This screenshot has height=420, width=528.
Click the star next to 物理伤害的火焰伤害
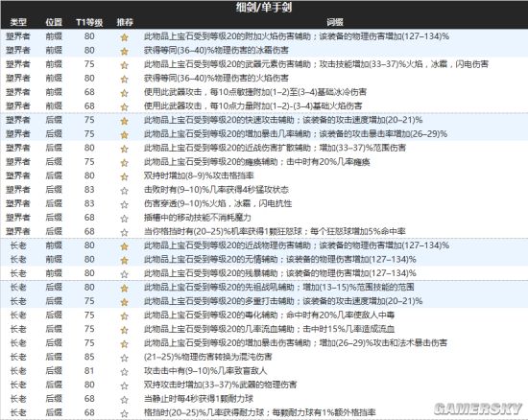pyautogui.click(x=124, y=79)
